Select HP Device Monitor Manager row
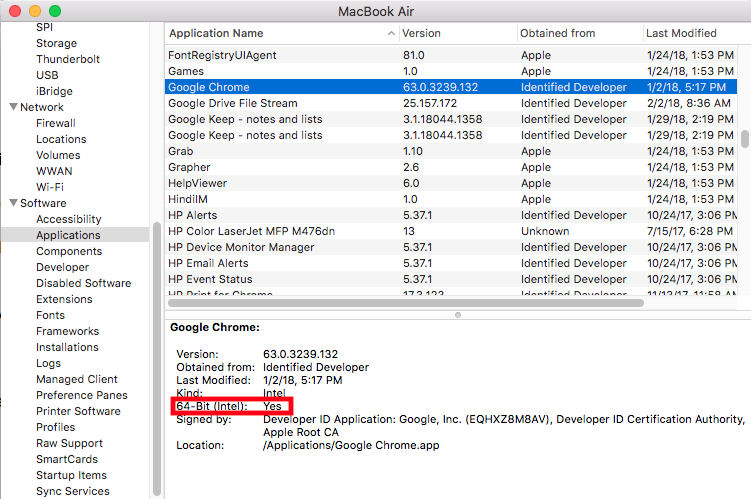The height and width of the screenshot is (499, 751). pyautogui.click(x=451, y=247)
